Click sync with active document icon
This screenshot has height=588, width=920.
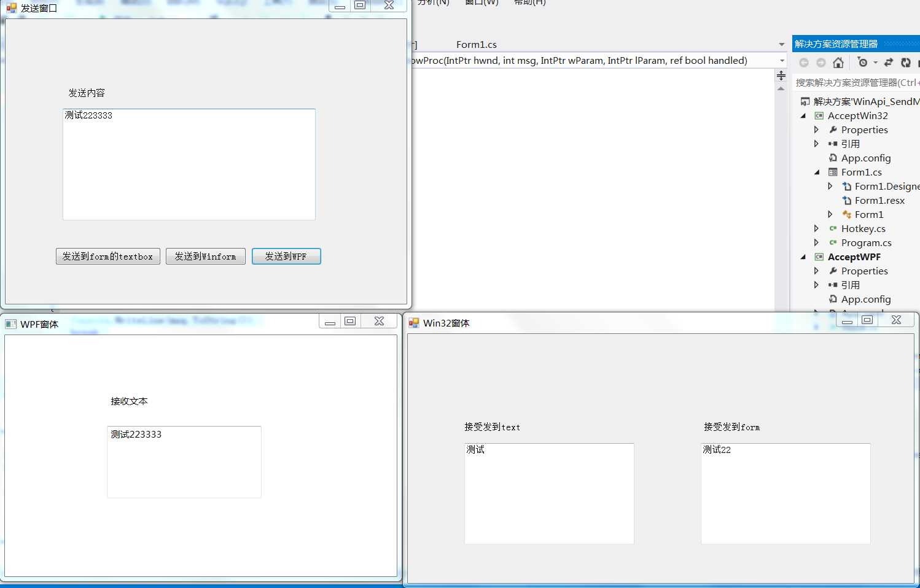click(x=889, y=63)
